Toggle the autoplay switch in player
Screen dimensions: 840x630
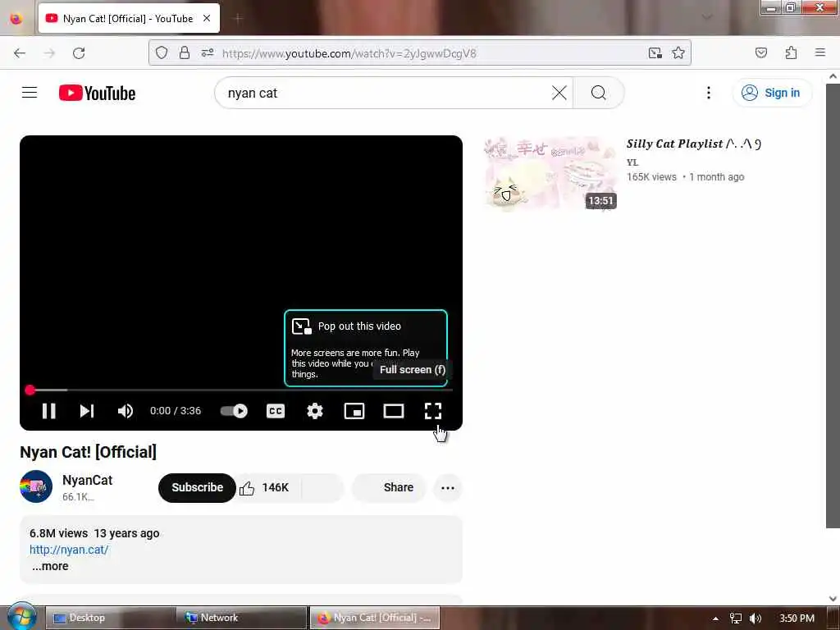pyautogui.click(x=234, y=411)
